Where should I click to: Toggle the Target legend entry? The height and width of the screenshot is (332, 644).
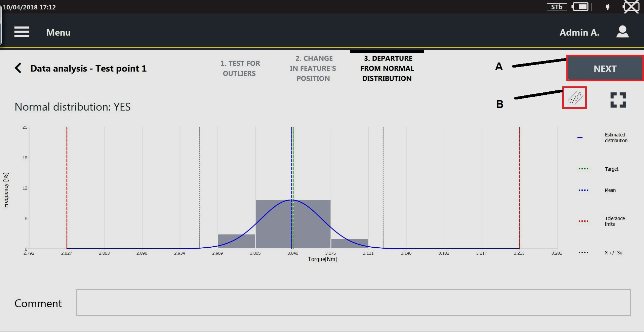[611, 169]
